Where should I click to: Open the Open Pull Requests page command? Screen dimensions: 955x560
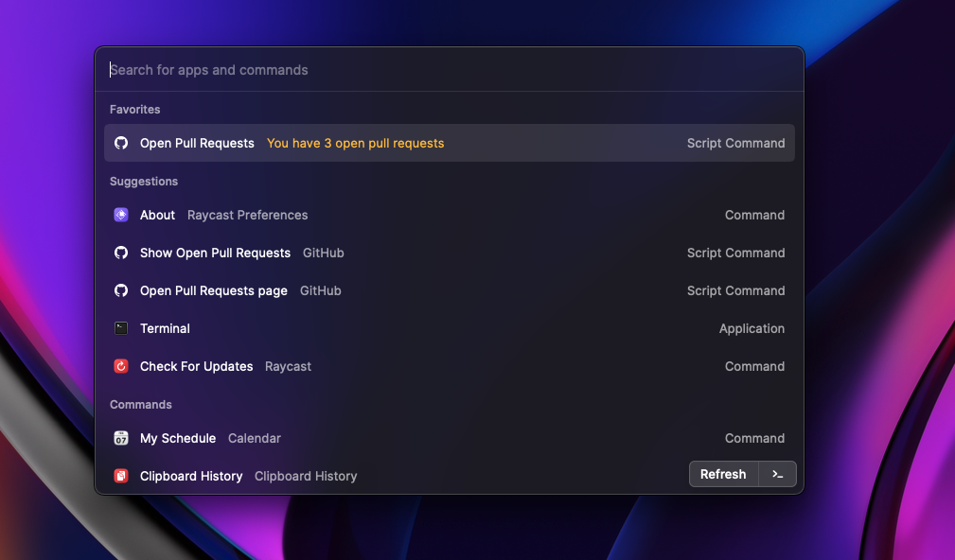[214, 290]
